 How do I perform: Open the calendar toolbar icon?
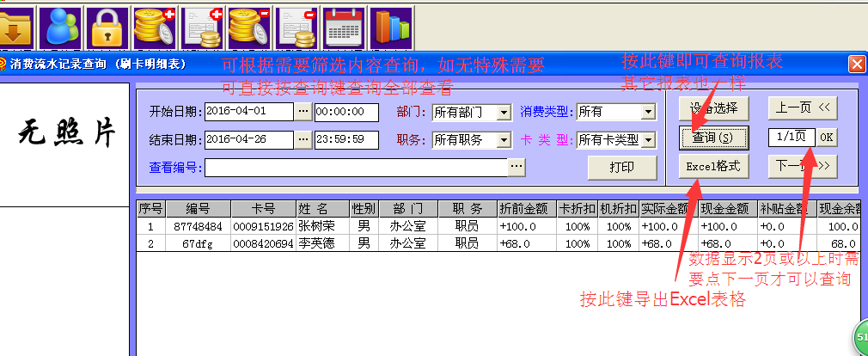coord(343,28)
